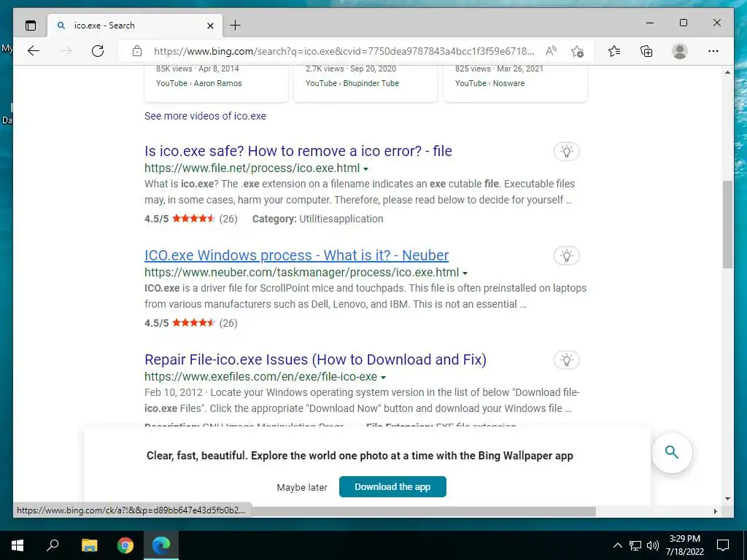The height and width of the screenshot is (560, 747).
Task: Open volume control tray icon
Action: tap(653, 545)
